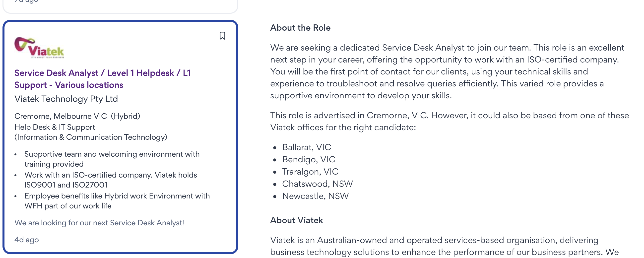Click the Newcastle, NSW list item
Viewport: 644px width, 258px height.
(x=315, y=196)
